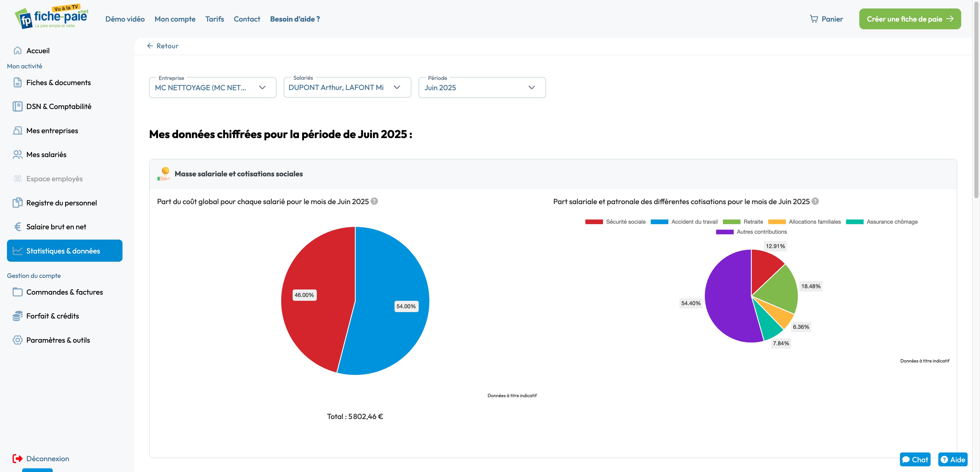Screen dimensions: 980x472
Task: Click the Mes salariés people icon
Action: [17, 155]
